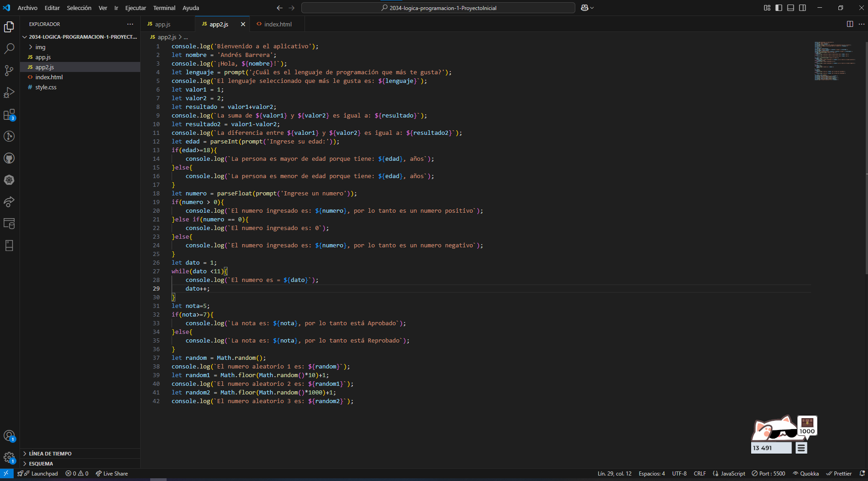The width and height of the screenshot is (868, 481).
Task: Expand the img folder
Action: pos(81,47)
